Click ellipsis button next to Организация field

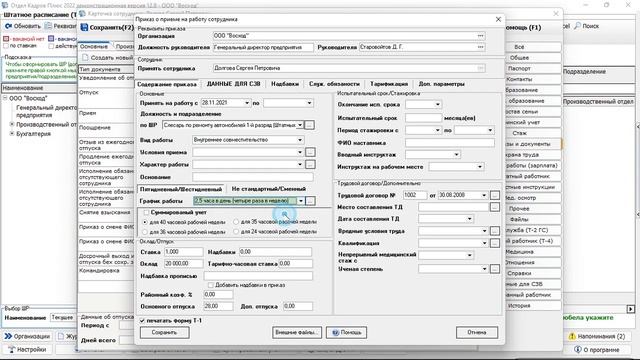(x=480, y=36)
